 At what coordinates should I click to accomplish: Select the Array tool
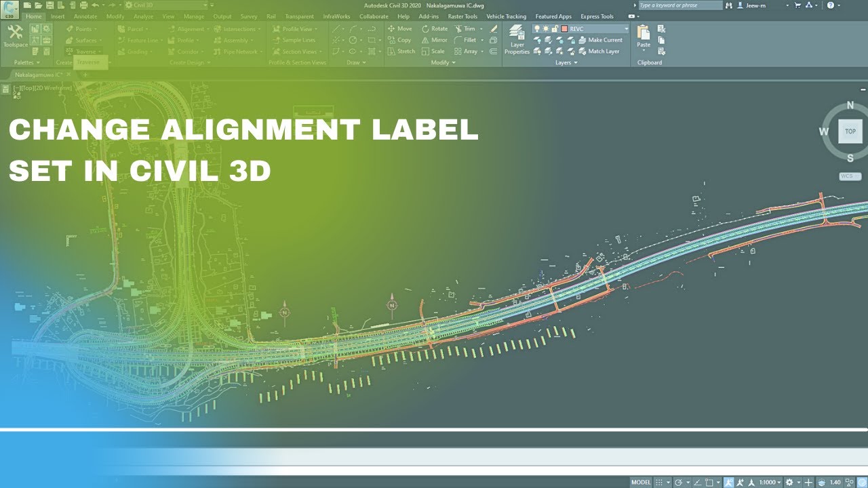tap(465, 51)
